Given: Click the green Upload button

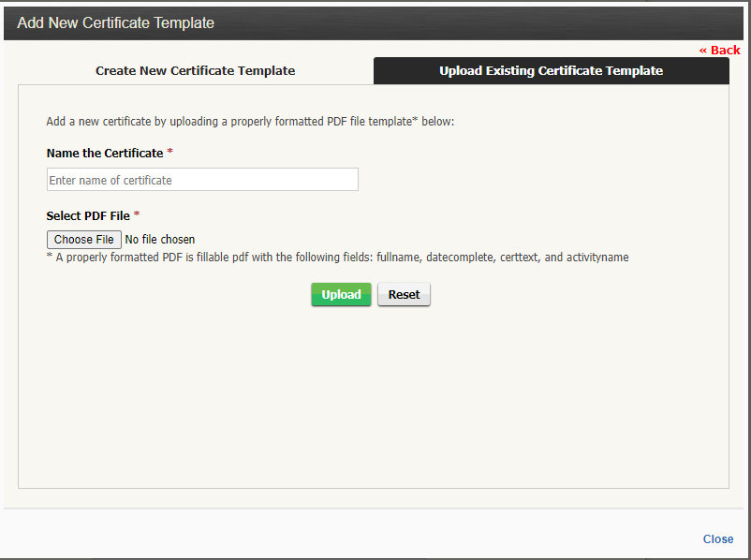Looking at the screenshot, I should pyautogui.click(x=341, y=294).
